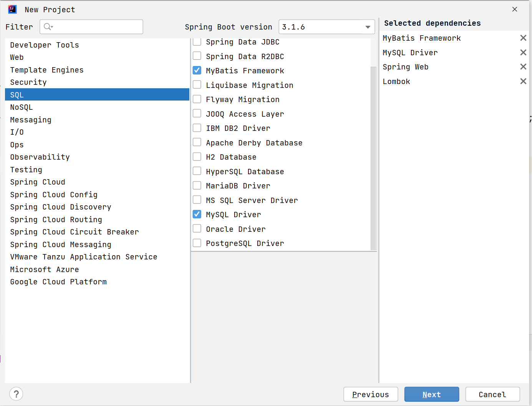
Task: Tick the H2 Database checkbox
Action: pyautogui.click(x=197, y=157)
